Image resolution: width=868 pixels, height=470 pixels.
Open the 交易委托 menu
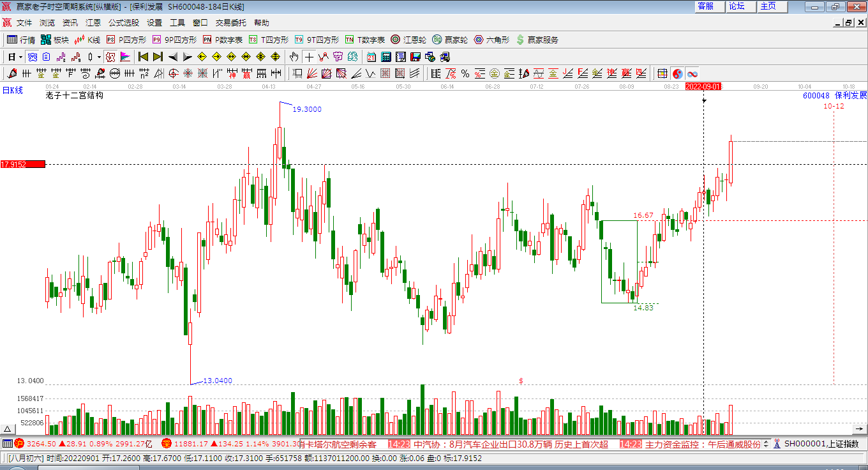click(230, 23)
